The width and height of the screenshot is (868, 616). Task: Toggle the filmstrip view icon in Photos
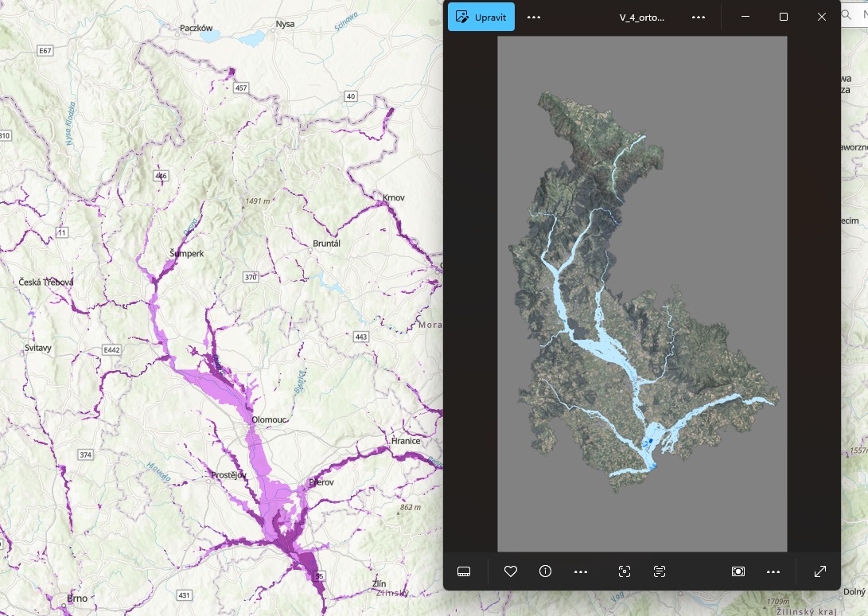point(464,571)
